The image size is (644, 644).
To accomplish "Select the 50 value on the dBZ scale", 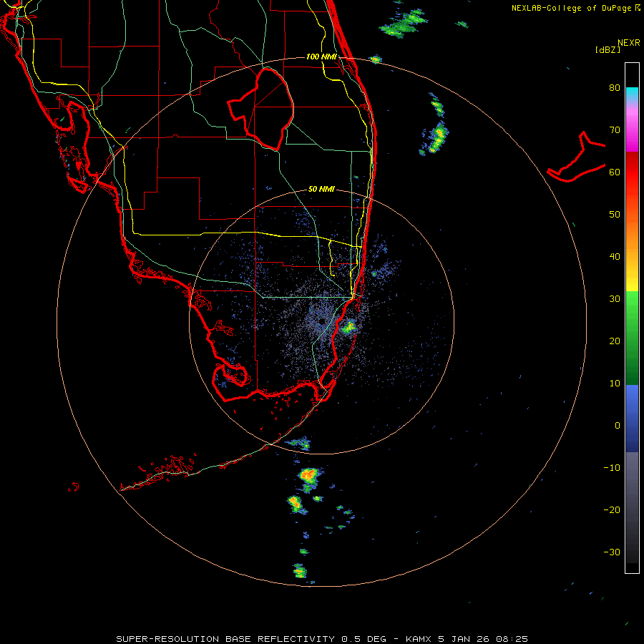I will [615, 215].
